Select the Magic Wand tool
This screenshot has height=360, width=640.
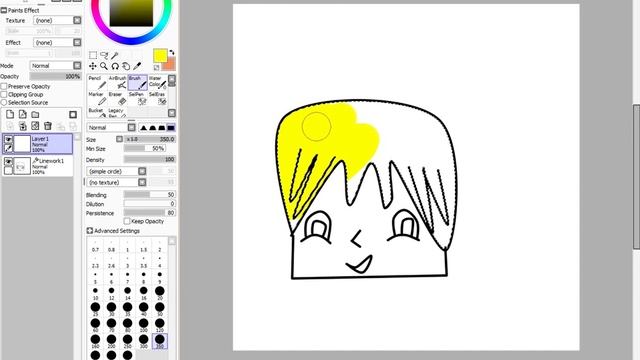(115, 55)
